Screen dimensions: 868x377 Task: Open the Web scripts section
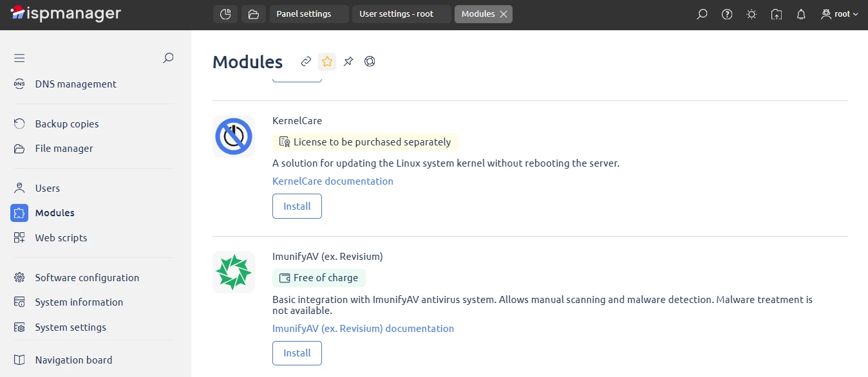pyautogui.click(x=61, y=237)
